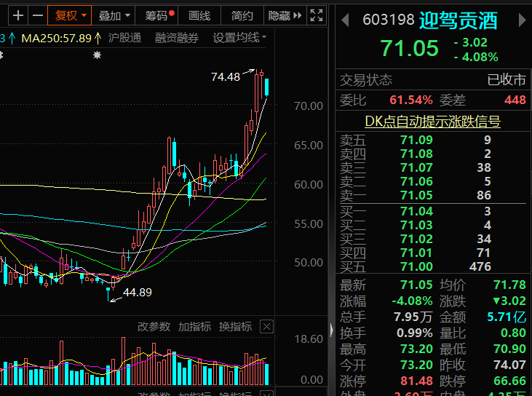
Task: Click the star event marker on chart
Action: (x=97, y=55)
